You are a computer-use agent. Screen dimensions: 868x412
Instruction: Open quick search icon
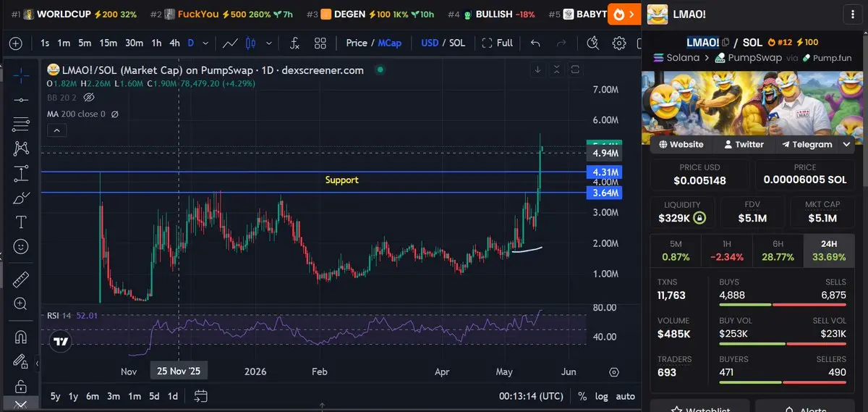point(594,43)
